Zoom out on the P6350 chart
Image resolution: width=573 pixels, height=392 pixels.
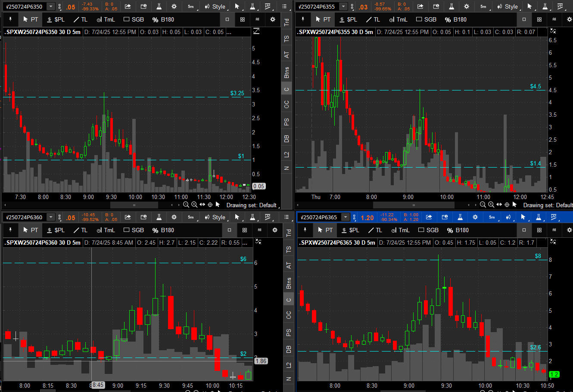[186, 205]
